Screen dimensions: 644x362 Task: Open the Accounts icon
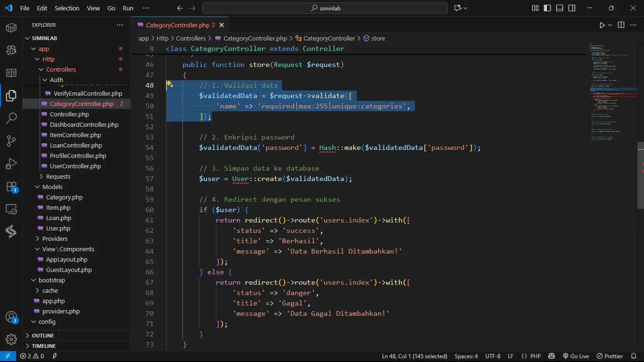[x=11, y=317]
